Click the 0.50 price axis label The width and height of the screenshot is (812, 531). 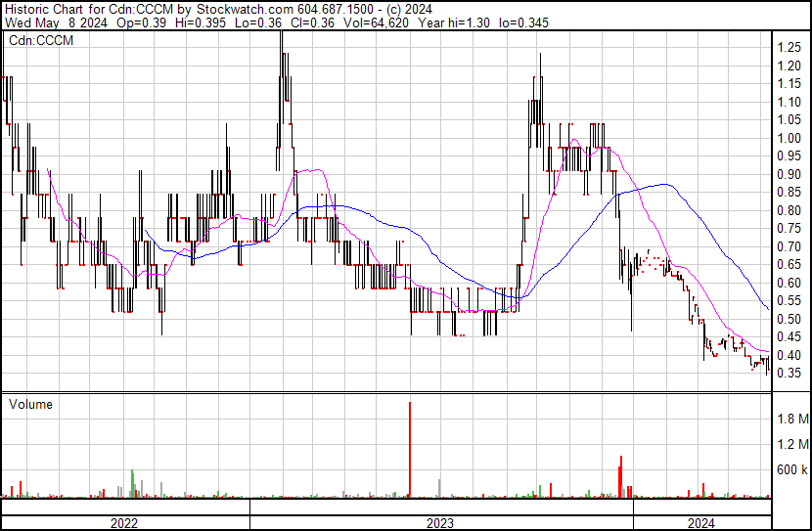(789, 319)
